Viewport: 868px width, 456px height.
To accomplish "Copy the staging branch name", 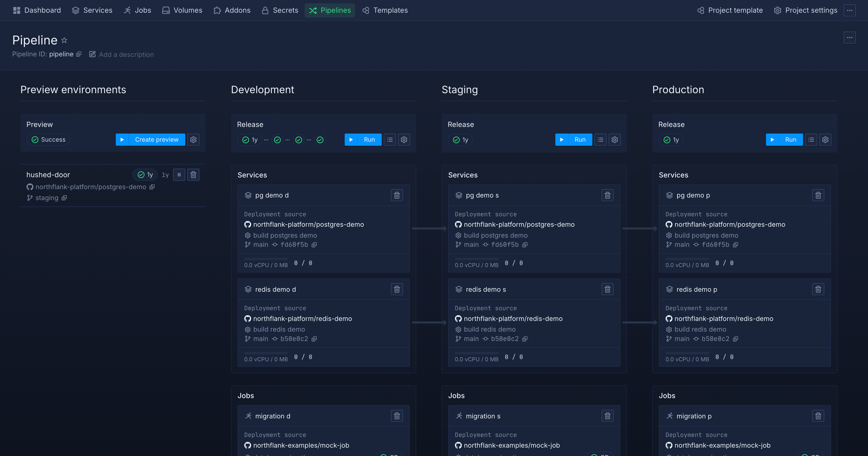I will coord(64,198).
